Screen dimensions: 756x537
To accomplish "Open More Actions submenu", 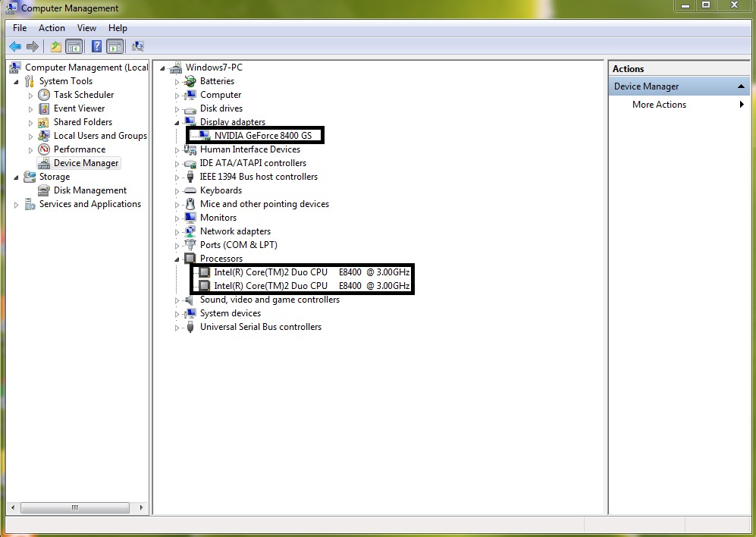I will click(x=679, y=105).
